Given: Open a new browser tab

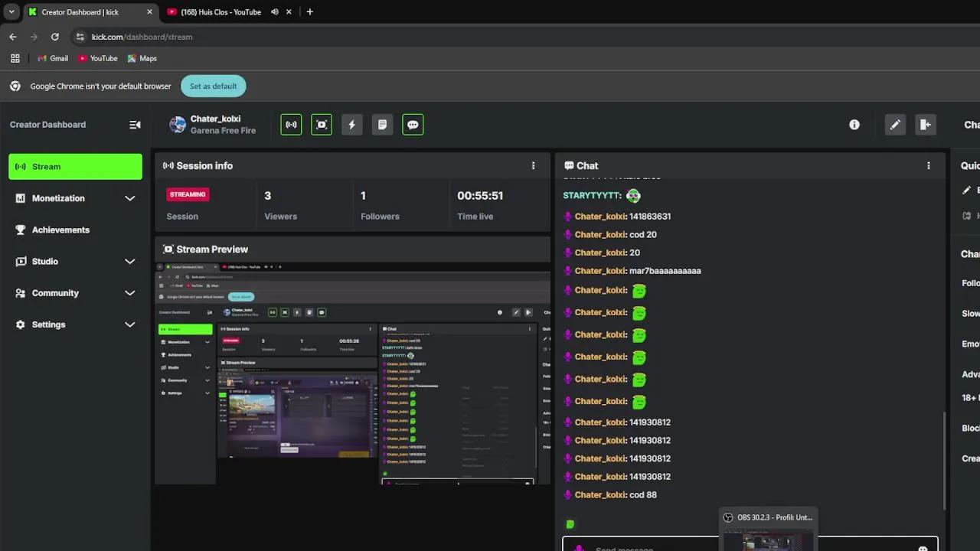Looking at the screenshot, I should [309, 11].
